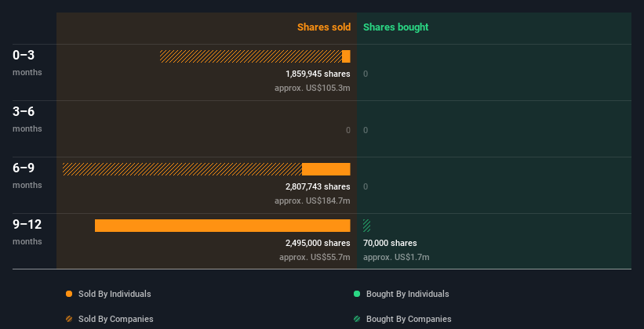Click the orange Sold By Individuals legend dot
Screen dimensions: 644x329
coord(69,294)
